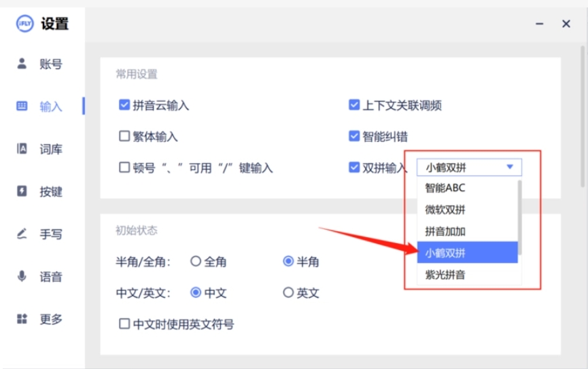The image size is (588, 369).
Task: Uncheck 上下文关联调频 option
Action: click(x=354, y=105)
